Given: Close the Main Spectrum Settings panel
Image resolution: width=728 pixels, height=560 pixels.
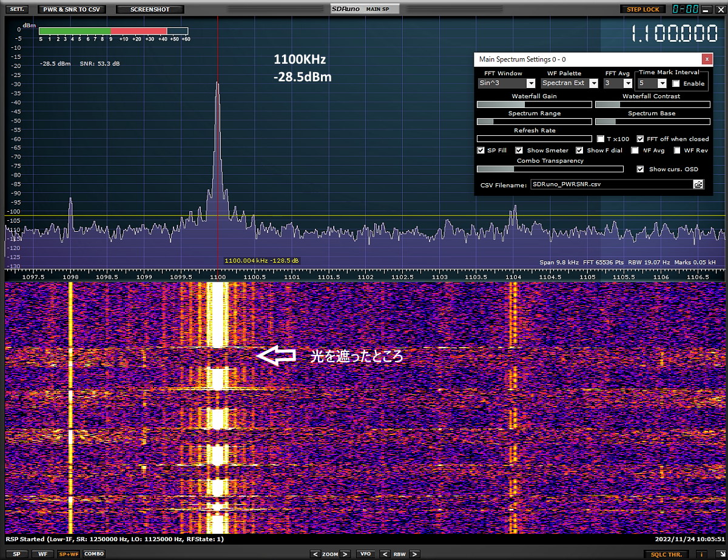Looking at the screenshot, I should point(706,59).
